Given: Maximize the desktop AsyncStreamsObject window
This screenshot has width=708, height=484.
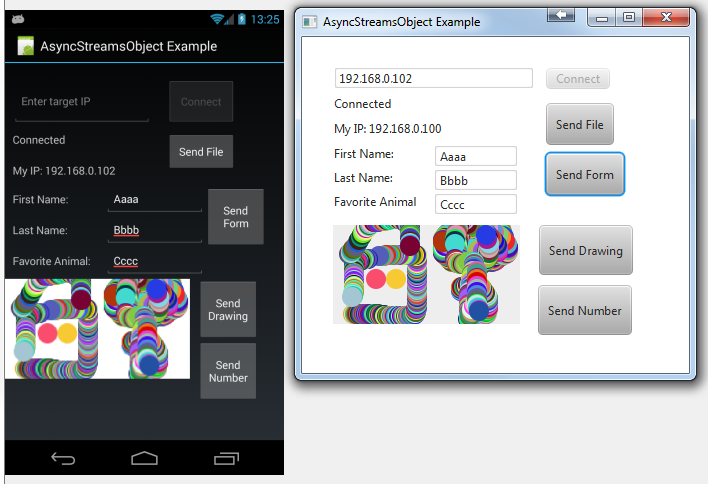Looking at the screenshot, I should [629, 18].
